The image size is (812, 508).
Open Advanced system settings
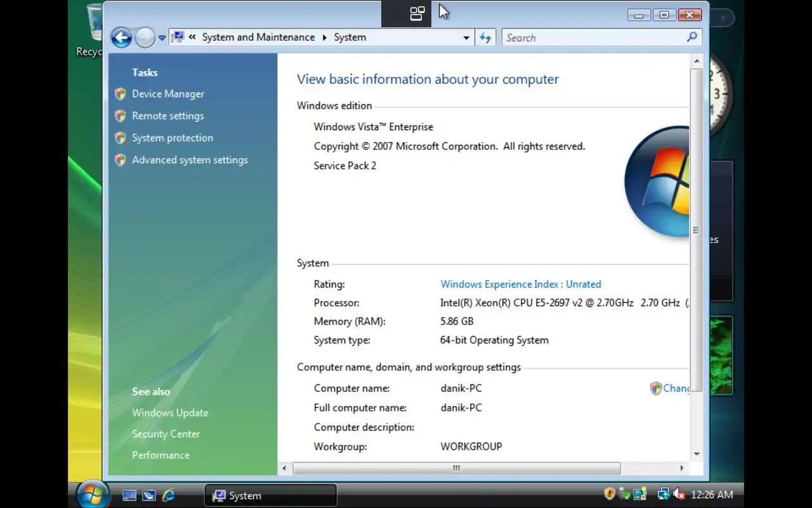(x=190, y=160)
